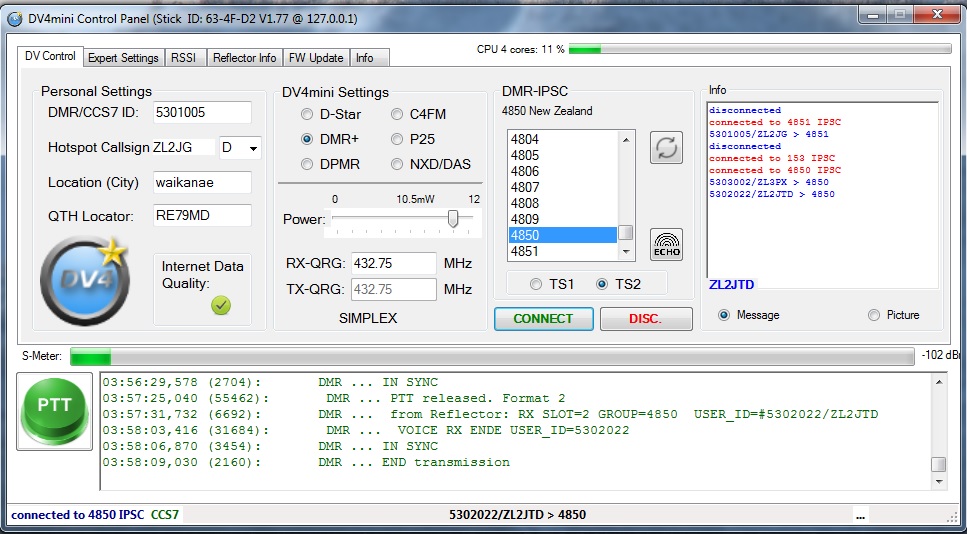
Task: Click the Power slider handle
Action: click(453, 218)
